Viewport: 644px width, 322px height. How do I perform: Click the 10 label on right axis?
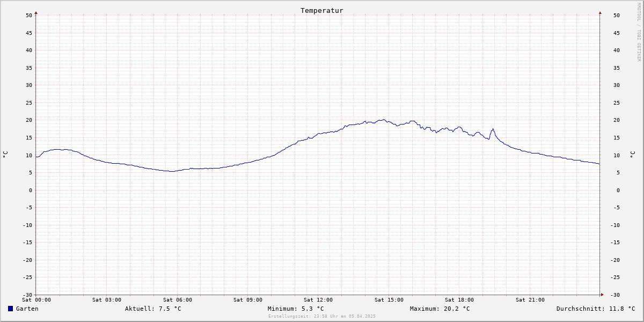click(x=616, y=155)
